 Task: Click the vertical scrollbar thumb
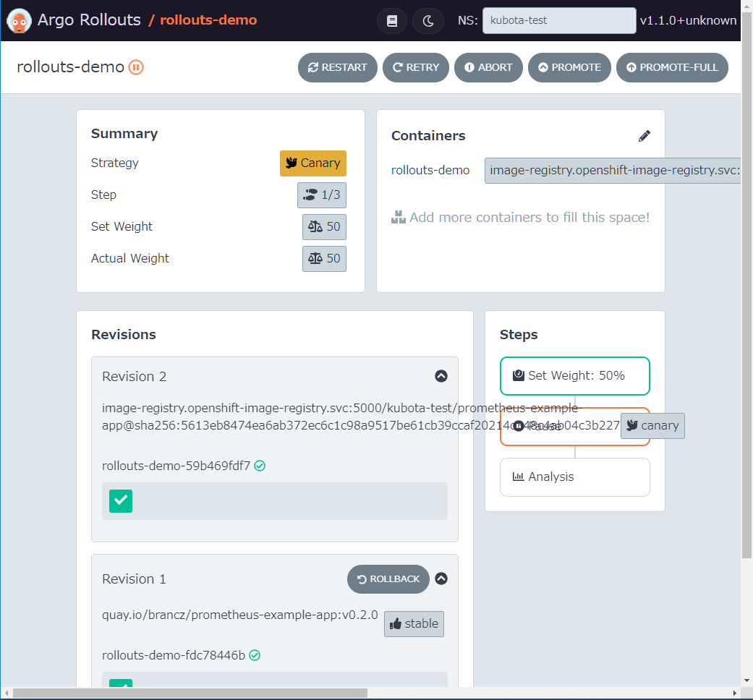(746, 286)
